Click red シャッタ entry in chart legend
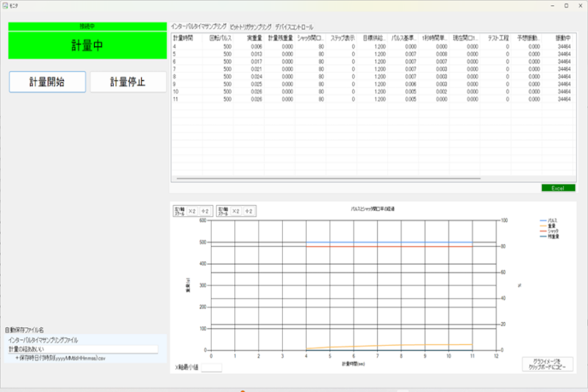Image resolution: width=588 pixels, height=392 pixels. coord(549,231)
